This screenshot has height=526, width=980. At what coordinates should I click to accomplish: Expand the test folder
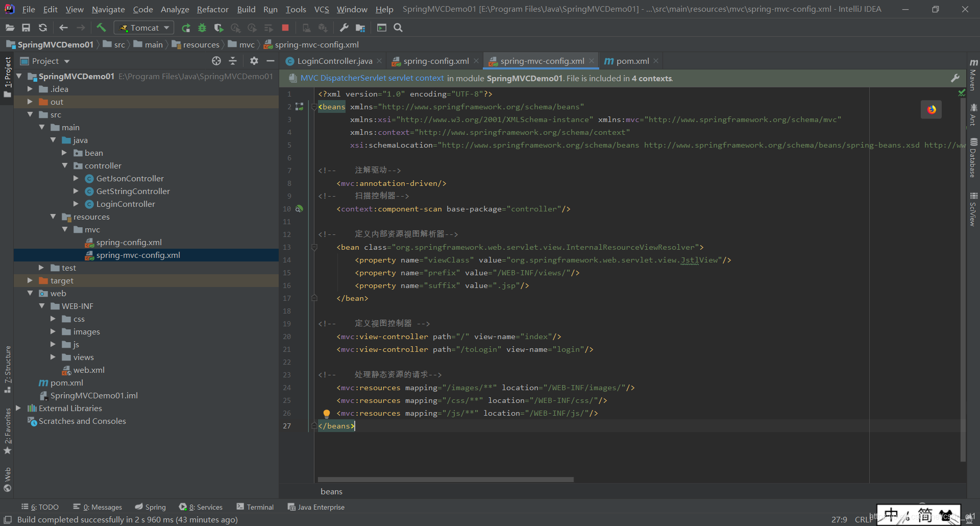(41, 268)
